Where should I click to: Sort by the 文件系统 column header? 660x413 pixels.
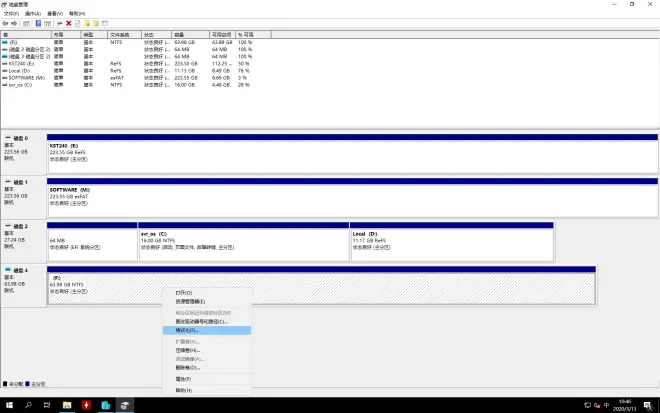125,35
